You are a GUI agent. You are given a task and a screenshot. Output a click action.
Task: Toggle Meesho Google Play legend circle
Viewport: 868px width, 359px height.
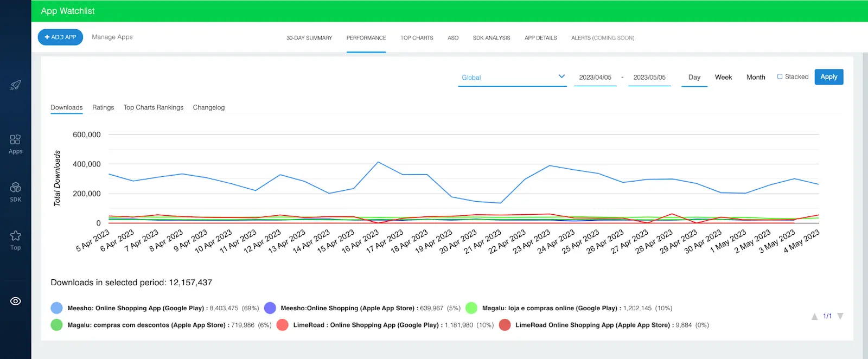pyautogui.click(x=56, y=308)
